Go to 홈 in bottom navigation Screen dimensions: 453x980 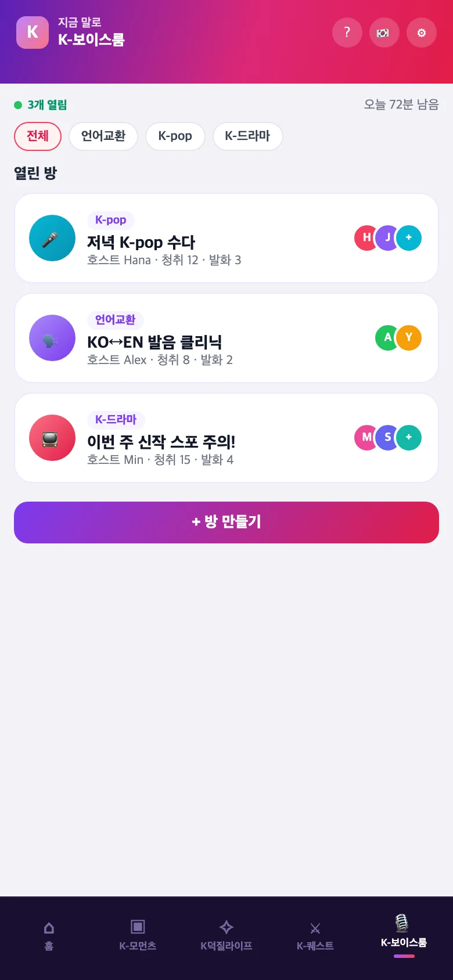tap(49, 936)
